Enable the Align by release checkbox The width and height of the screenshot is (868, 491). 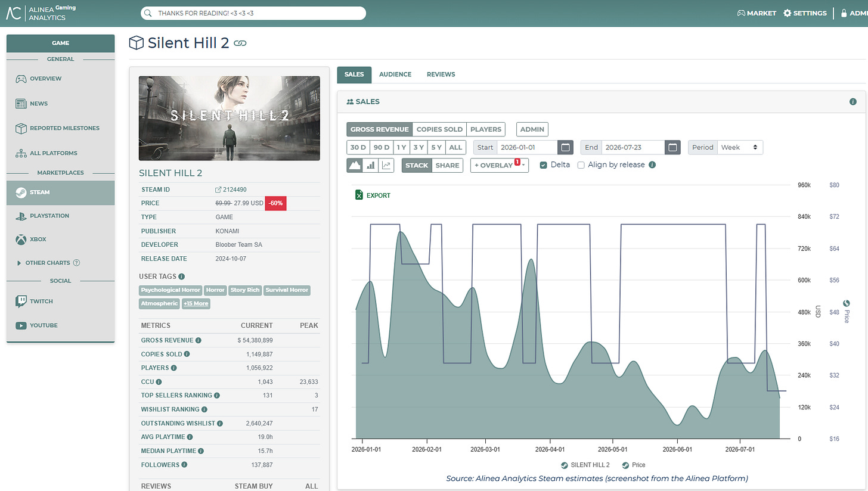[x=581, y=165]
